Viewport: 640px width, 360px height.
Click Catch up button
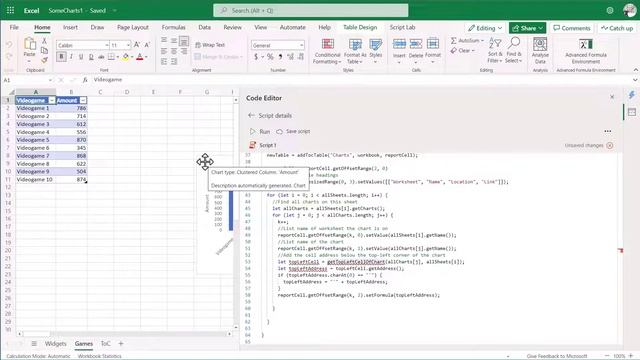[617, 28]
